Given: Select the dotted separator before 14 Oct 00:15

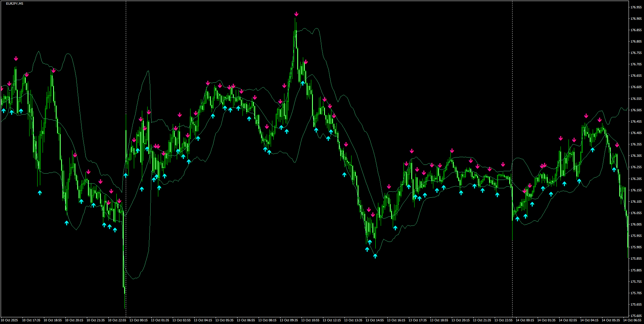Looking at the screenshot, I should pos(512,168).
